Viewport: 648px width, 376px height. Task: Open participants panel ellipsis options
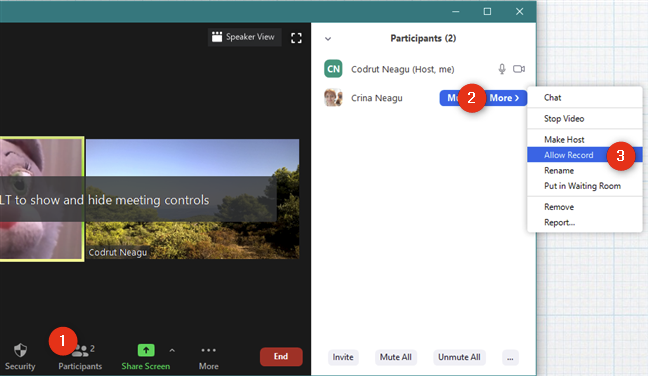510,358
